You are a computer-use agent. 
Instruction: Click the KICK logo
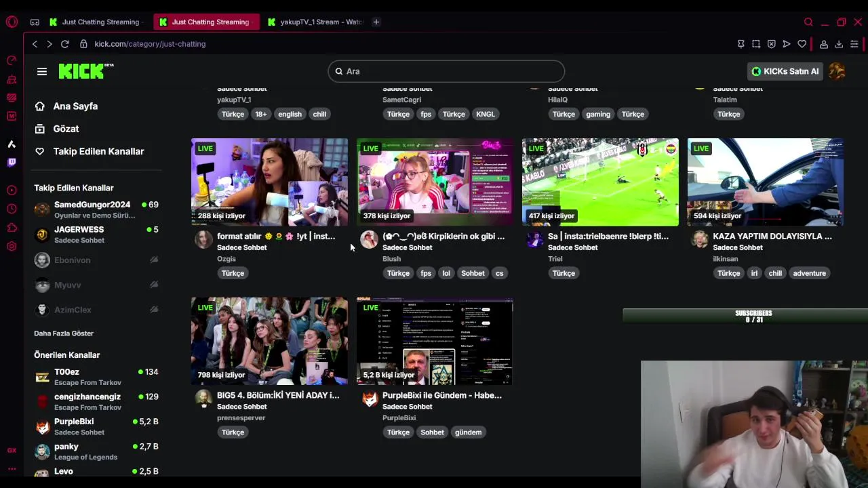click(x=85, y=71)
